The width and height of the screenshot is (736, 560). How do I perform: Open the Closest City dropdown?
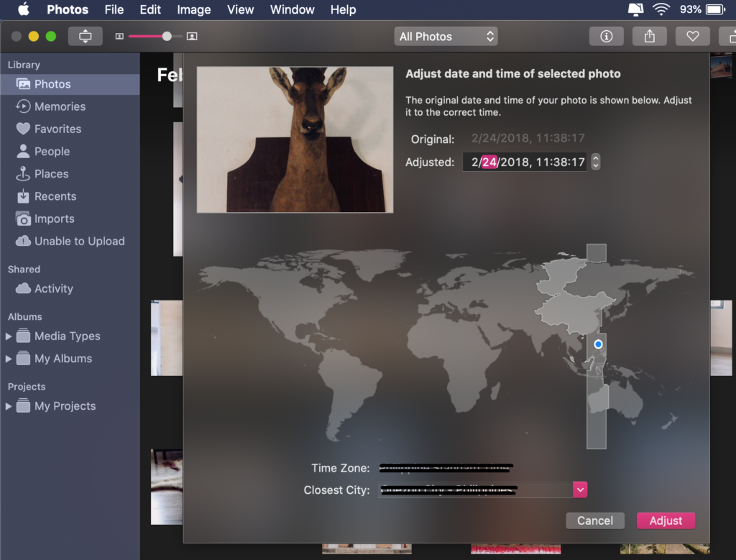(580, 490)
